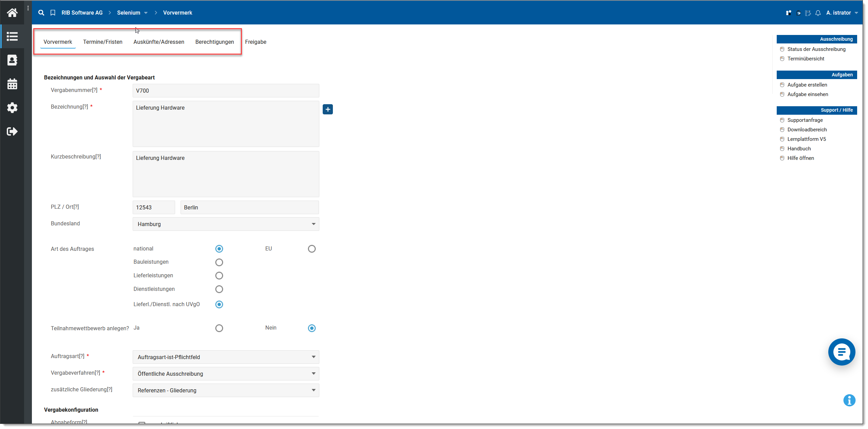Image resolution: width=868 pixels, height=429 pixels.
Task: Open Hilfe öffnen link
Action: click(801, 158)
